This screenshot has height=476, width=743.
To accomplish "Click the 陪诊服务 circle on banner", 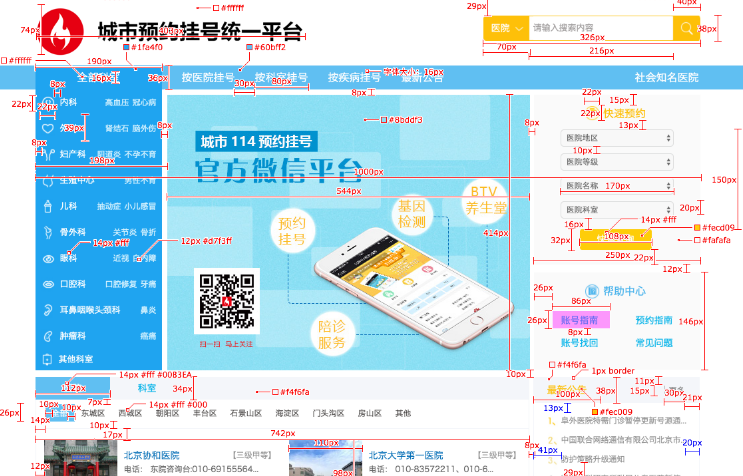I will pyautogui.click(x=332, y=334).
